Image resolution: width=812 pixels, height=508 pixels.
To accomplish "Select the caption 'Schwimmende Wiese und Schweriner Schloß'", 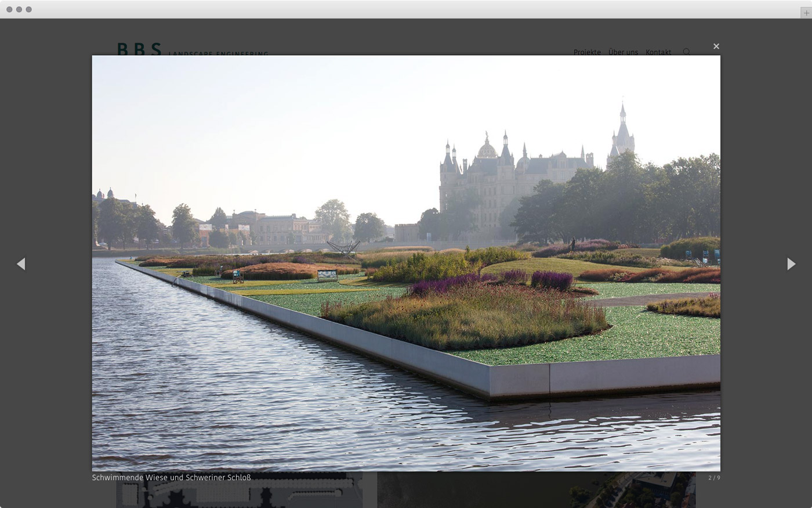I will (172, 478).
